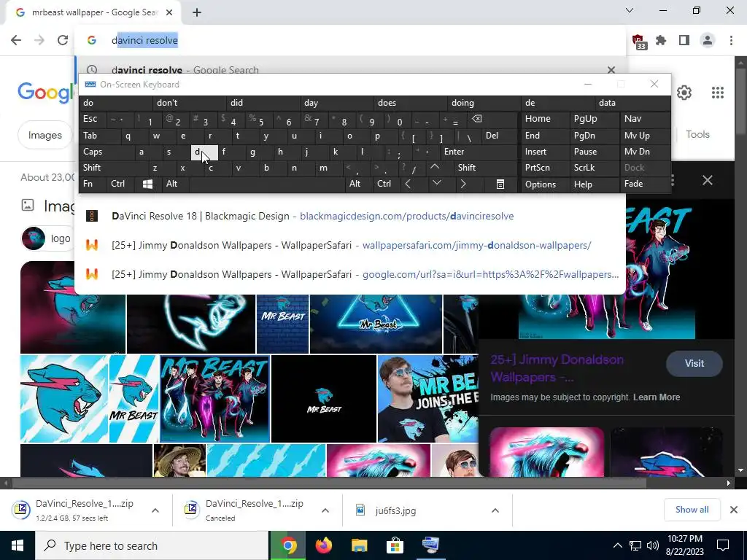Image resolution: width=747 pixels, height=560 pixels.
Task: Choose the "doing" word suggestion
Action: (x=484, y=103)
